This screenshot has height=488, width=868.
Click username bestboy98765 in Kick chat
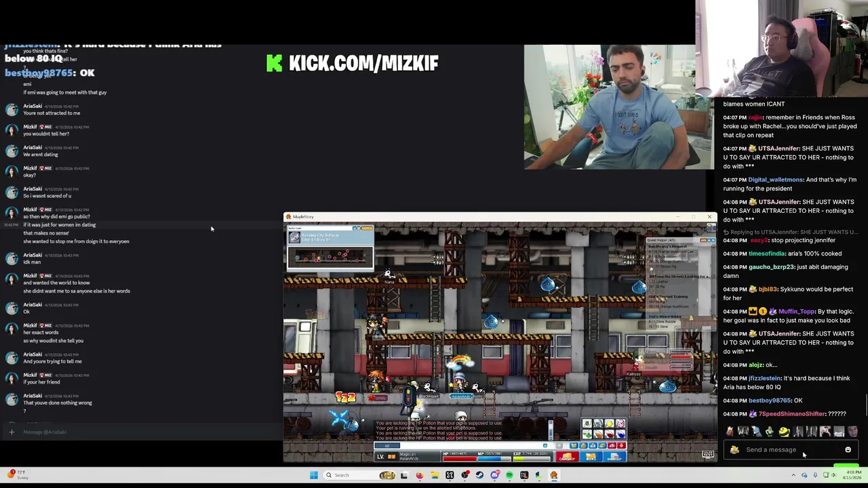click(769, 401)
